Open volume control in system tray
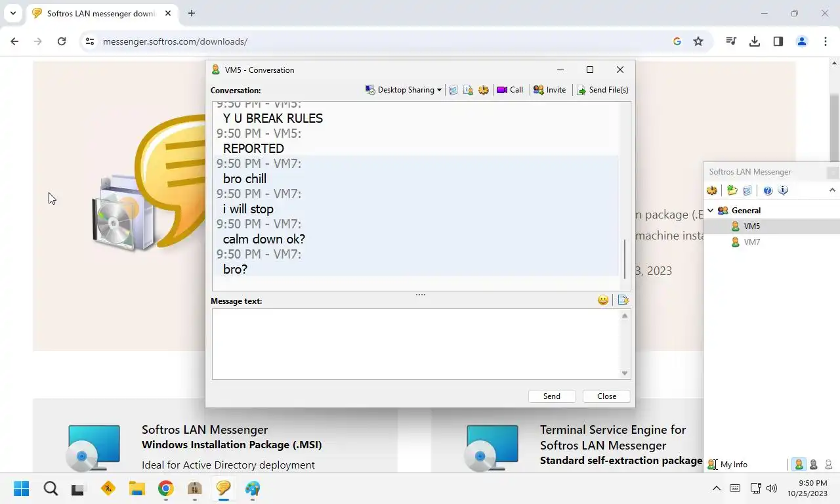The height and width of the screenshot is (504, 840). (772, 488)
